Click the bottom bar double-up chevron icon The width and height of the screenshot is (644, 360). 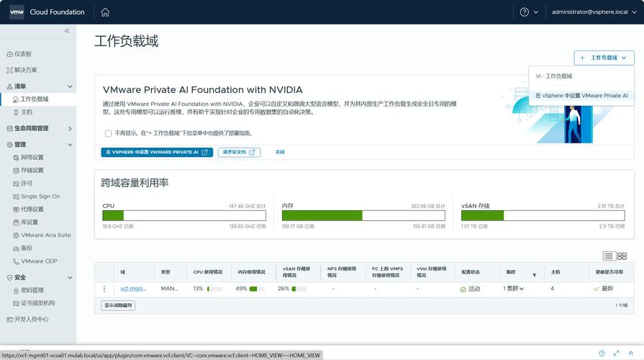tap(631, 354)
